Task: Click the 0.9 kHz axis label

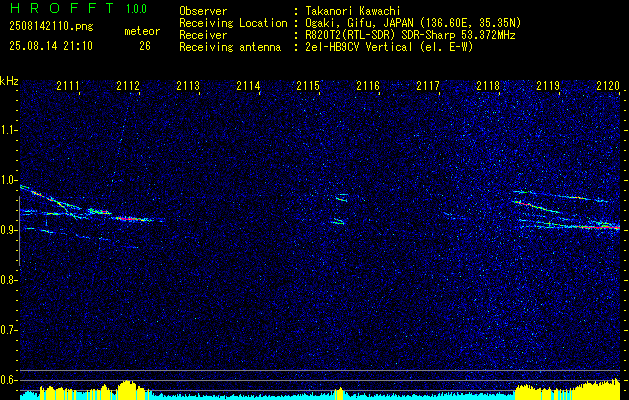Action: [x=9, y=230]
